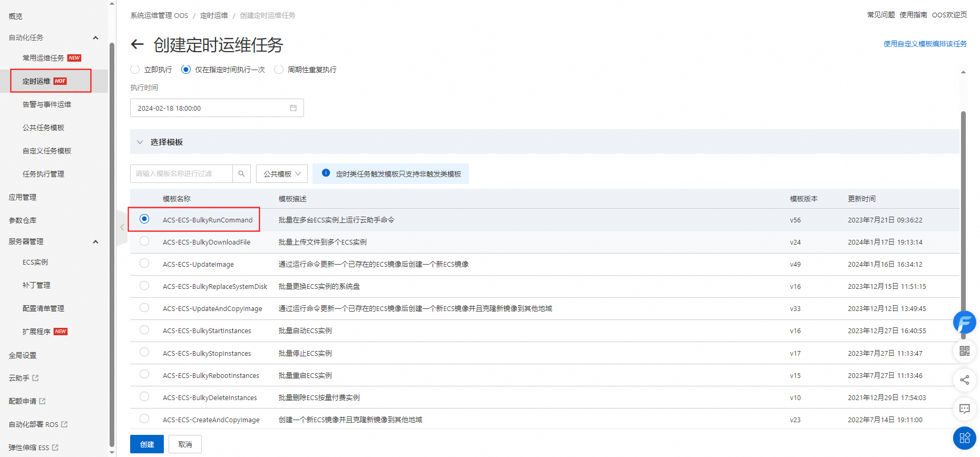Screen dimensions: 980x457
Task: Collapse the 自动化任务 sidebar group
Action: 95,37
